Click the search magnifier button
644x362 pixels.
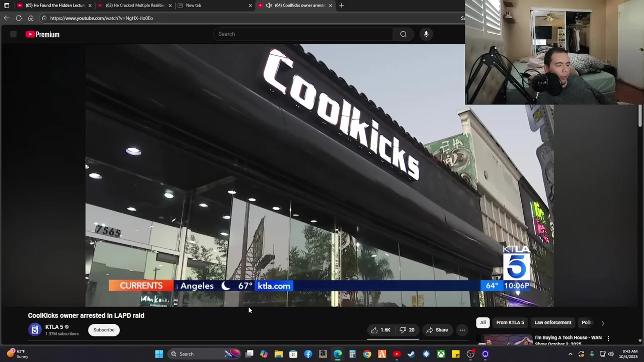403,34
